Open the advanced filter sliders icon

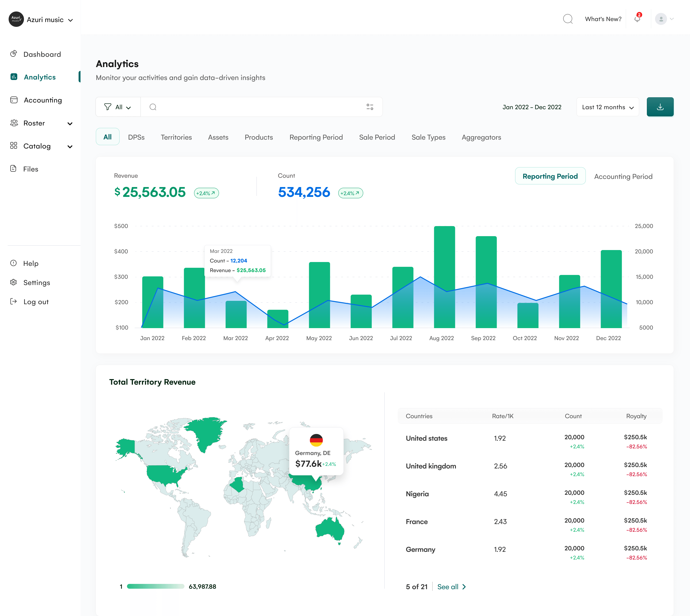click(x=370, y=107)
